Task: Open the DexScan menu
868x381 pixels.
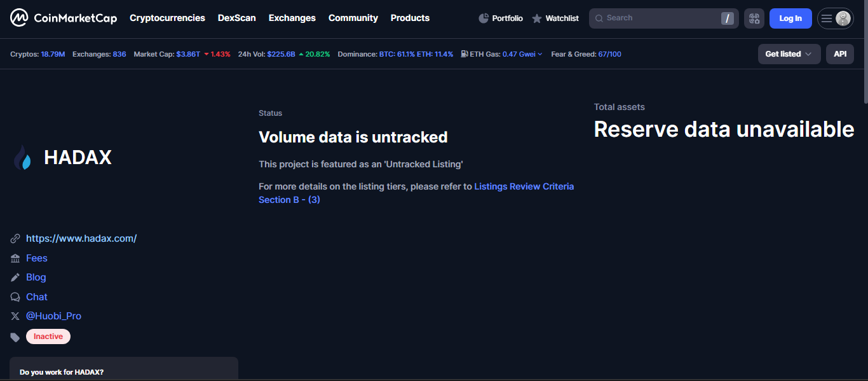Action: click(237, 18)
